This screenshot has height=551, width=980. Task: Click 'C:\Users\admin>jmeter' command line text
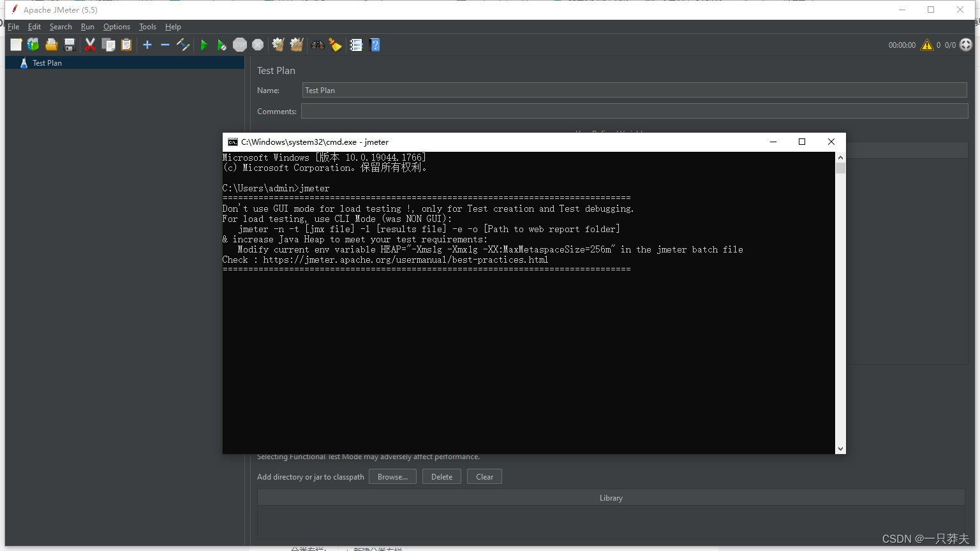[x=276, y=189]
